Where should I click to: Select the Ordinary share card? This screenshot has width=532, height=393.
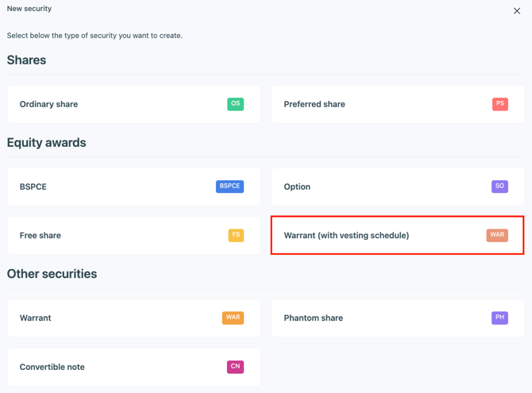pyautogui.click(x=119, y=105)
